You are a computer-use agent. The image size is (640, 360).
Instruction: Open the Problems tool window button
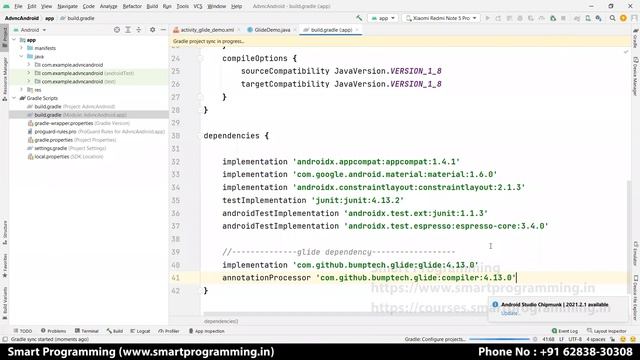click(53, 331)
